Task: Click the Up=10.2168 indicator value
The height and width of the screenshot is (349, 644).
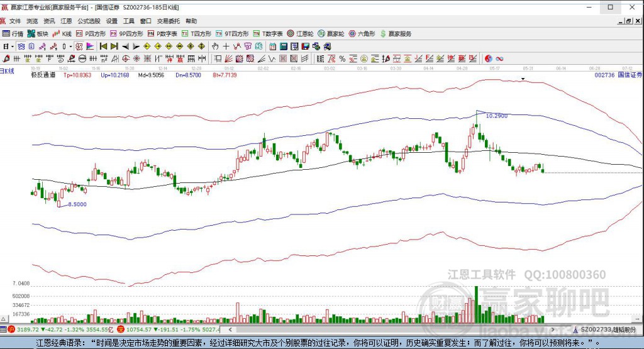Action: click(x=114, y=75)
